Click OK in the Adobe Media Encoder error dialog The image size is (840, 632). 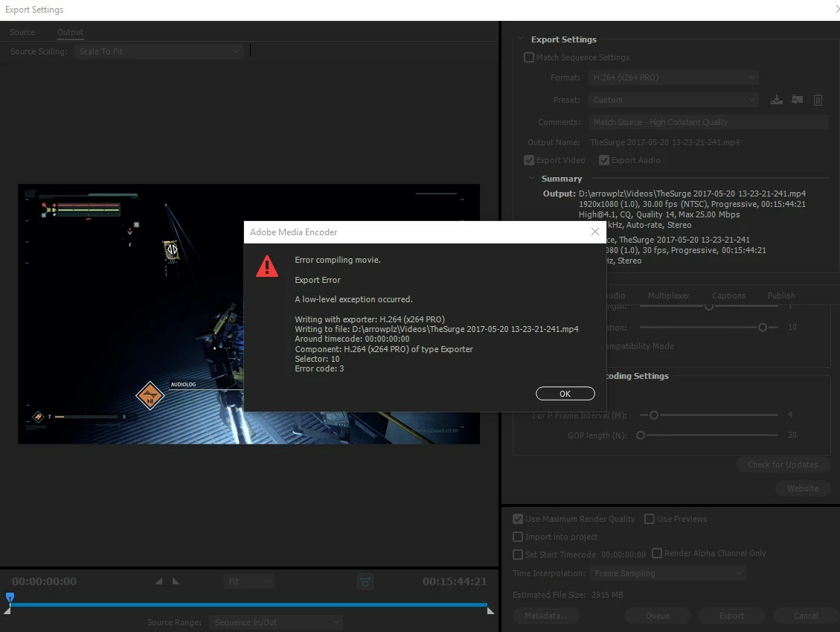click(565, 394)
